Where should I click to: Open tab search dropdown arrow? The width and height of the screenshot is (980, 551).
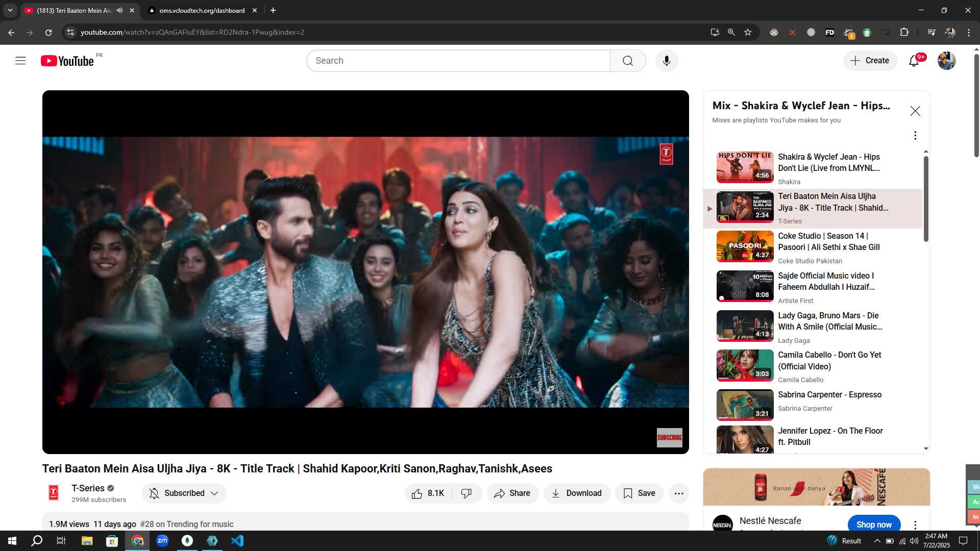(x=10, y=10)
